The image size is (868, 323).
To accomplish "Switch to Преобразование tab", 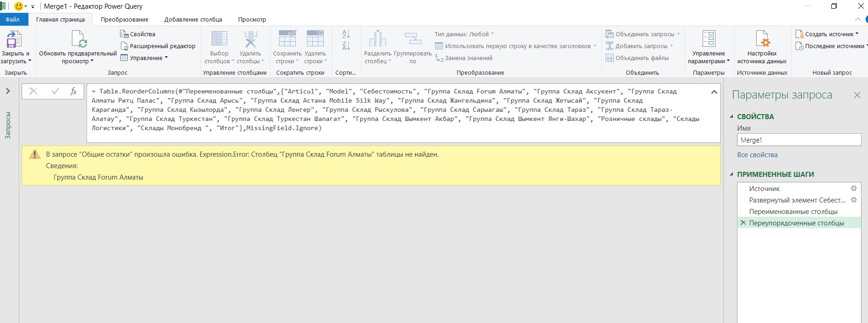I will pos(125,19).
